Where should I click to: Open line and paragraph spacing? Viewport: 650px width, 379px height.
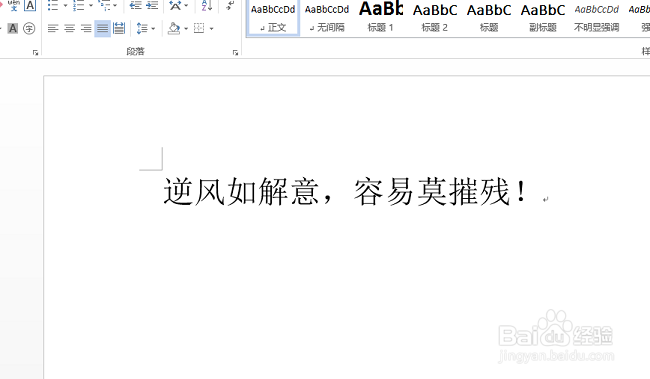tap(142, 29)
